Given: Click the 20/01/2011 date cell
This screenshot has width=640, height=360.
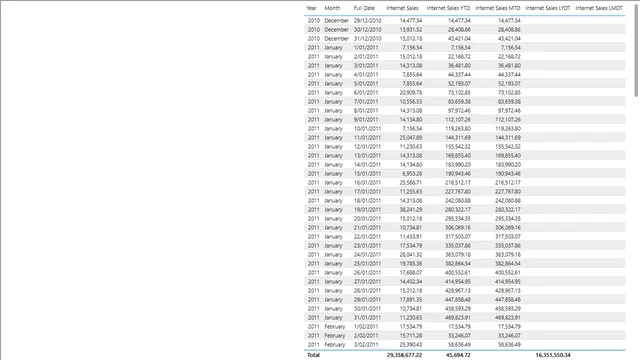Looking at the screenshot, I should coord(367,218).
